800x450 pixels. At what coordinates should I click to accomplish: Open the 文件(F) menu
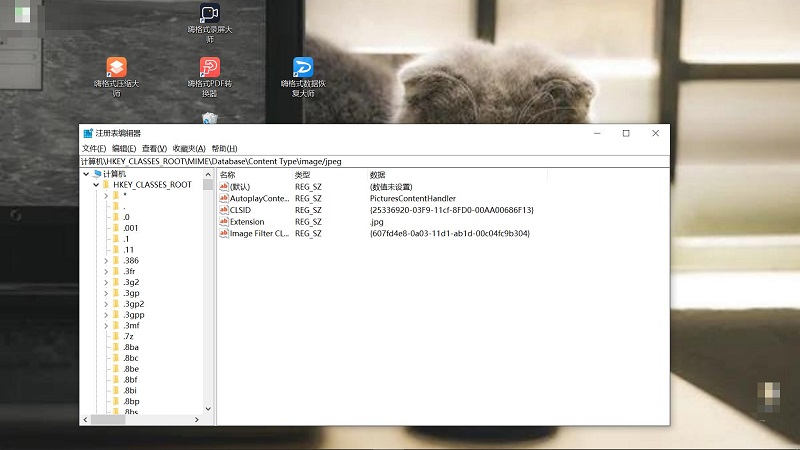click(94, 148)
